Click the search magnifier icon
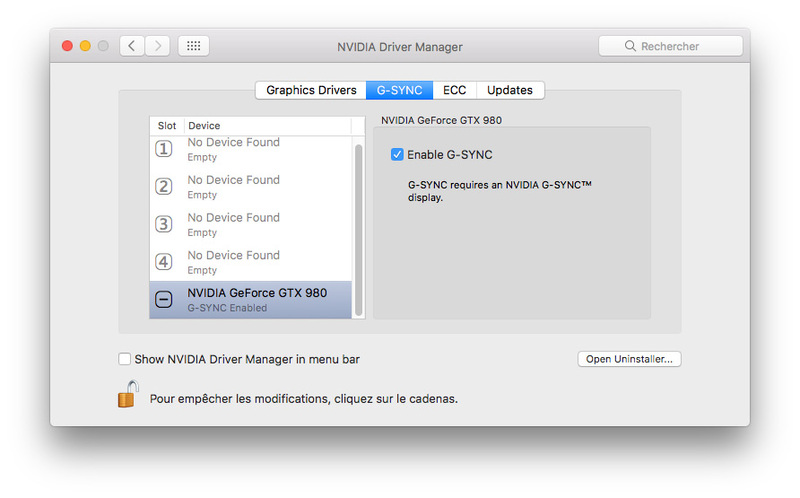Viewport: 800px width, 498px height. pos(630,46)
